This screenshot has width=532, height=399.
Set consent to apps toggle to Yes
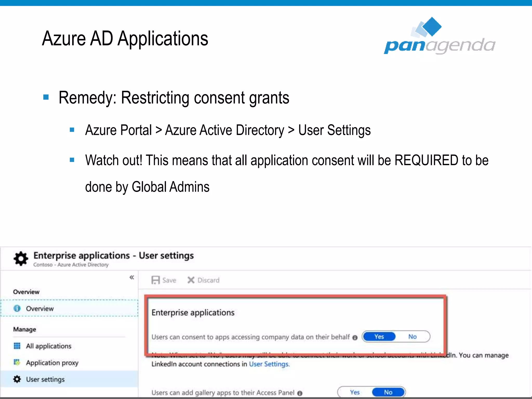point(379,337)
